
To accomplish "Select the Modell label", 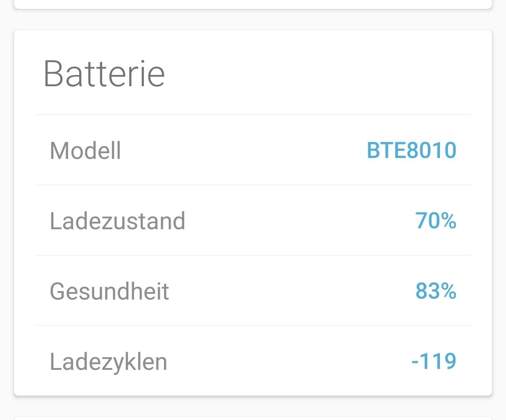I will click(x=85, y=150).
